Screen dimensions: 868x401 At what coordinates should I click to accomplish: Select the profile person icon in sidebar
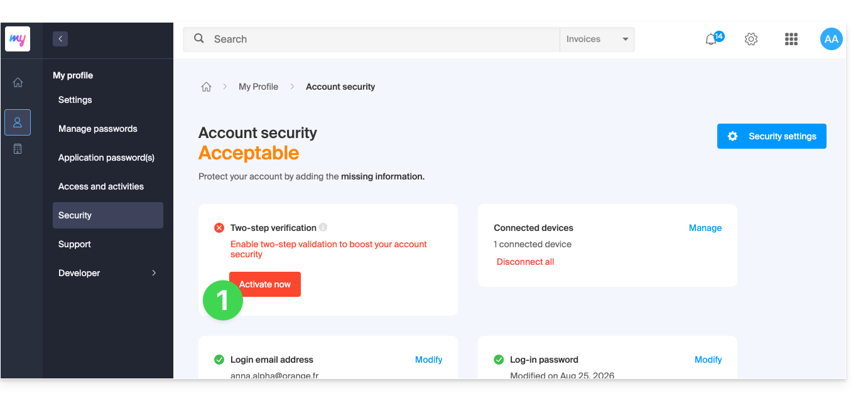[x=18, y=122]
